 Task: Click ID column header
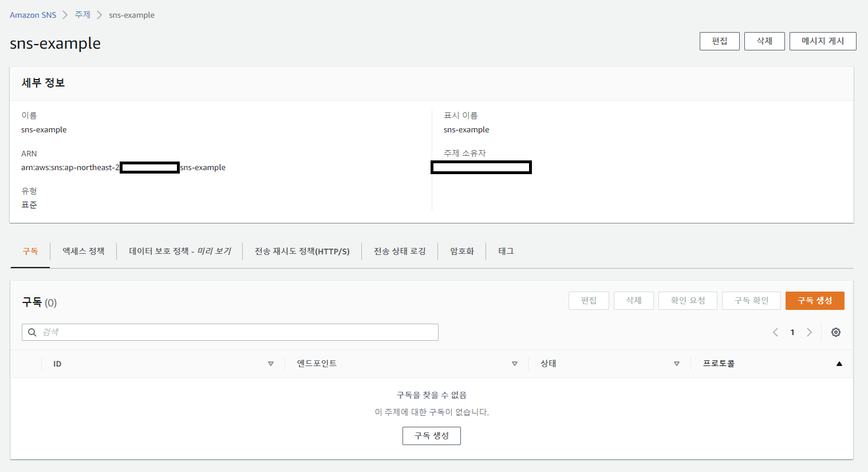click(57, 364)
